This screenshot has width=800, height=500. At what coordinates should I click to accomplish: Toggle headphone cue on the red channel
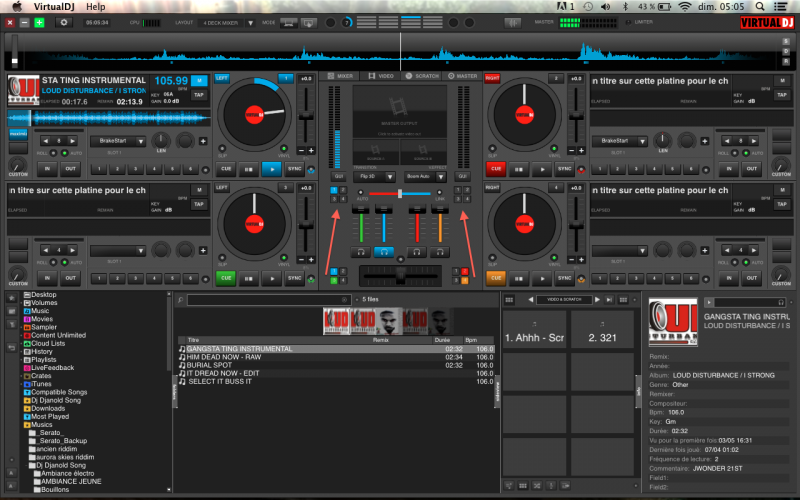click(x=416, y=252)
